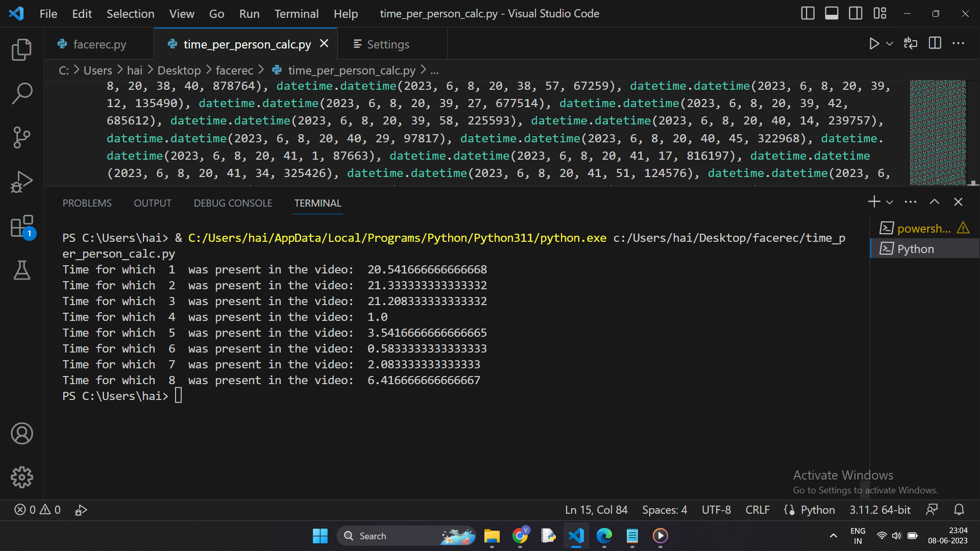Maximize the terminal panel size

[935, 202]
